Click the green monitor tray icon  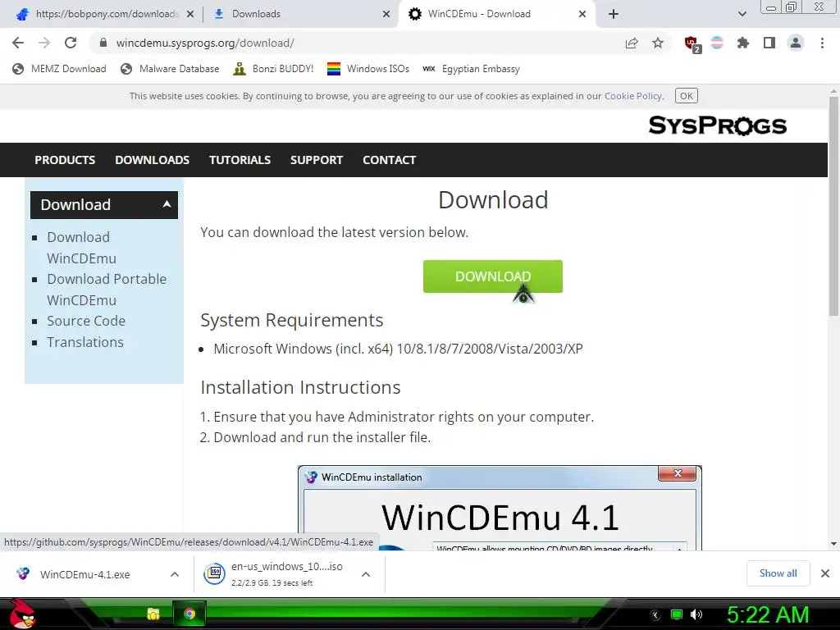tap(677, 614)
